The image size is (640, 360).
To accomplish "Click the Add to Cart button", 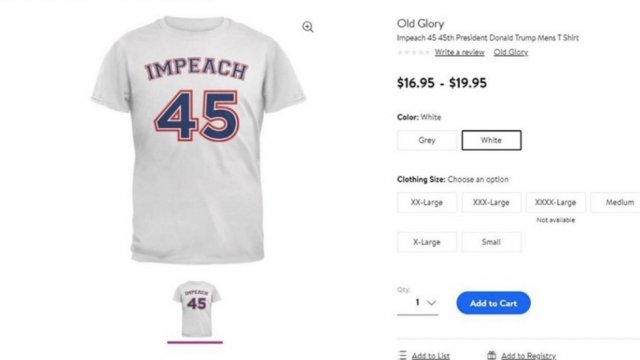I will coord(493,303).
